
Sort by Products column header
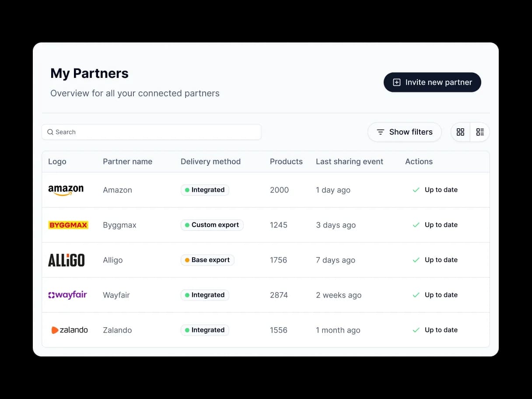tap(286, 161)
